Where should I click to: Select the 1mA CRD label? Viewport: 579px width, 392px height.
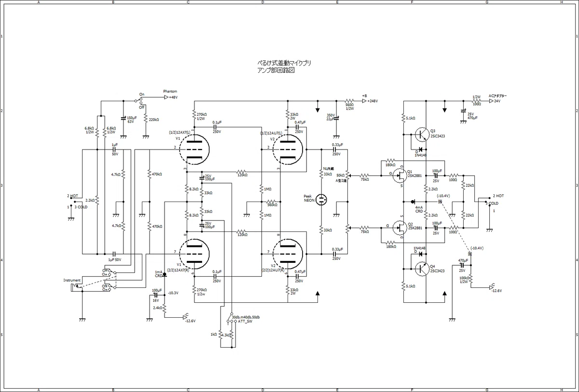pyautogui.click(x=158, y=274)
